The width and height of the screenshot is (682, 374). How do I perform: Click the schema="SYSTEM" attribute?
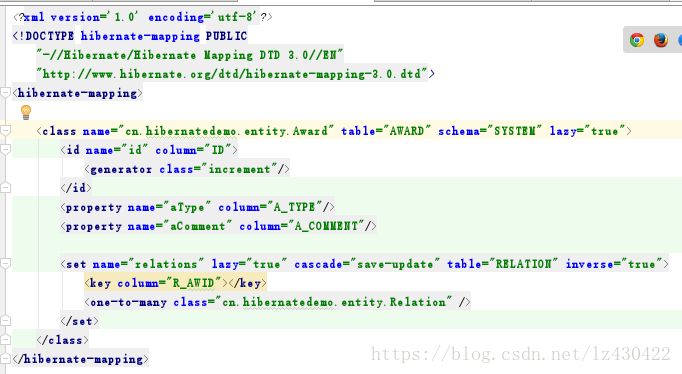(x=490, y=131)
